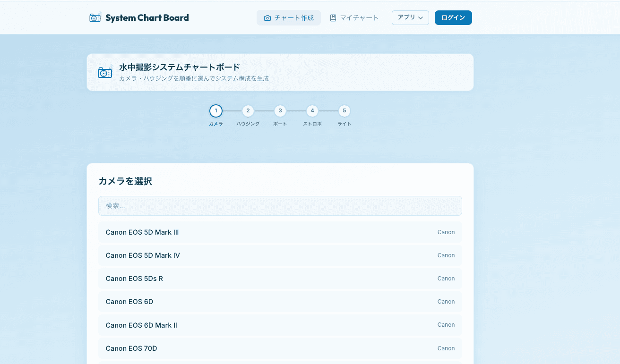Choose Canon EOS 70D
The width and height of the screenshot is (620, 364).
[280, 348]
